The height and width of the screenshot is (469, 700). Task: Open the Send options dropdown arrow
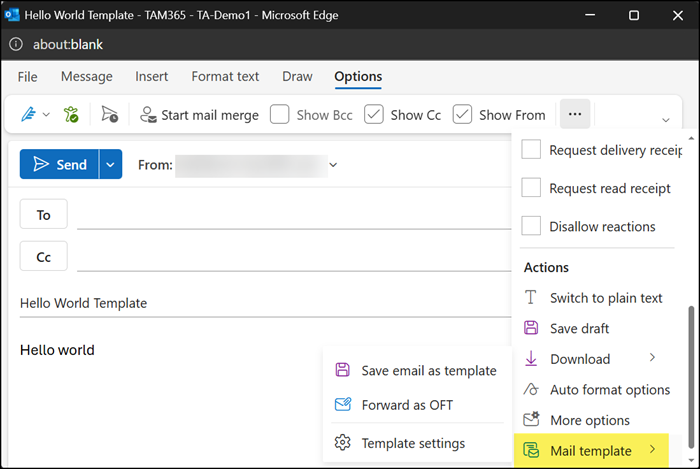pos(111,164)
